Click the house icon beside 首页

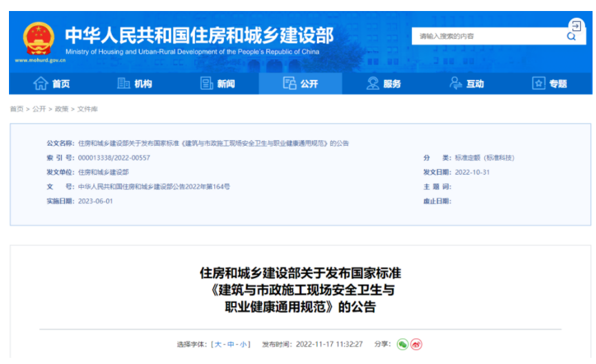point(41,83)
